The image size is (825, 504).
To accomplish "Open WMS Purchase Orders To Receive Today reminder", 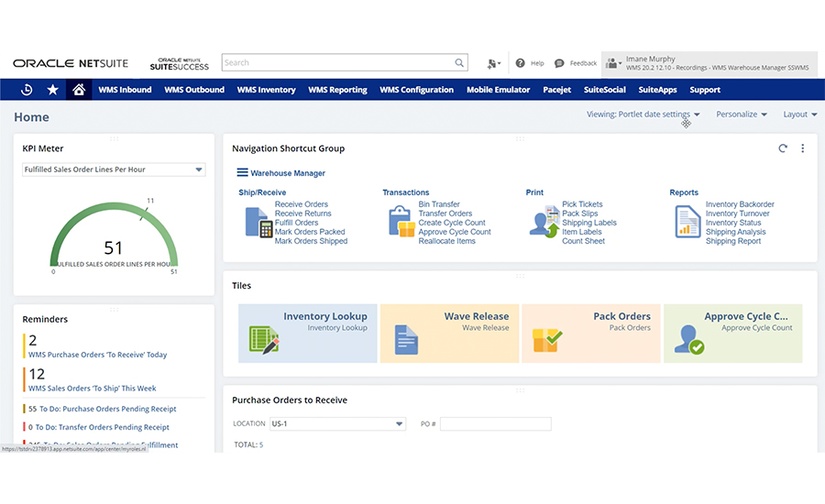I will pyautogui.click(x=97, y=355).
